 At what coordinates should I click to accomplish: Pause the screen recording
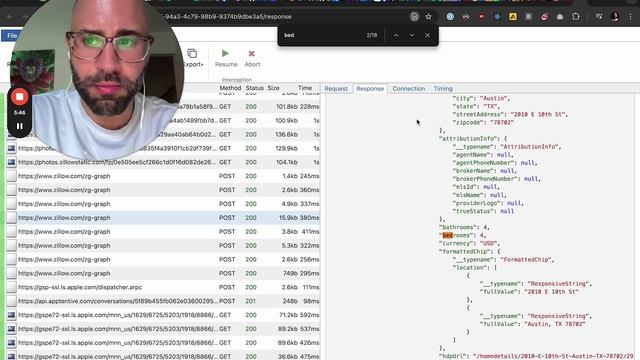[20, 126]
